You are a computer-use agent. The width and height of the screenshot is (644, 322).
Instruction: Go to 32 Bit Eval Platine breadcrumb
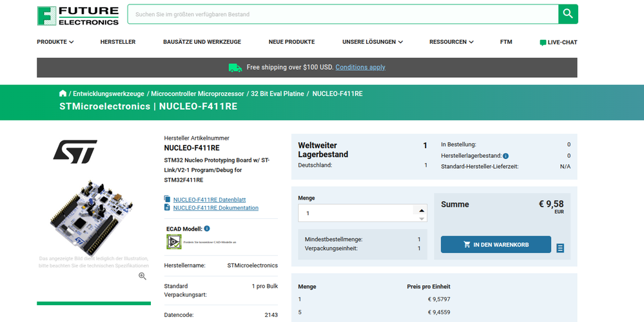278,93
